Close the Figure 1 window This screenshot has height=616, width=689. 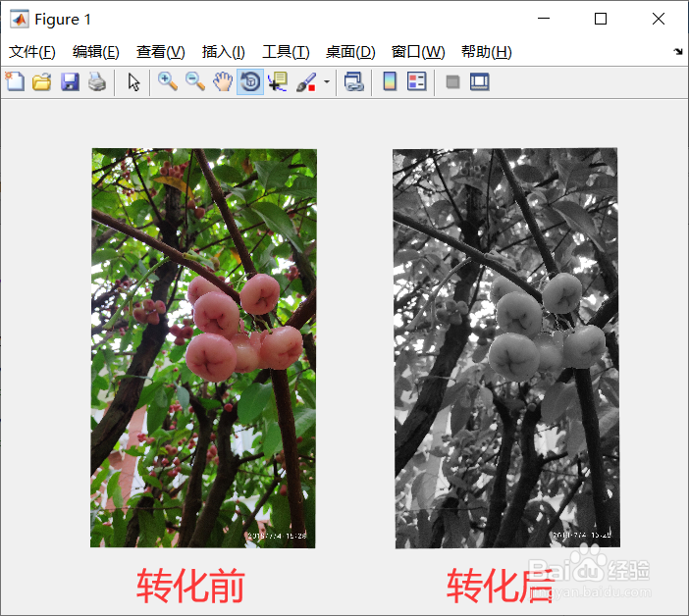coord(659,19)
